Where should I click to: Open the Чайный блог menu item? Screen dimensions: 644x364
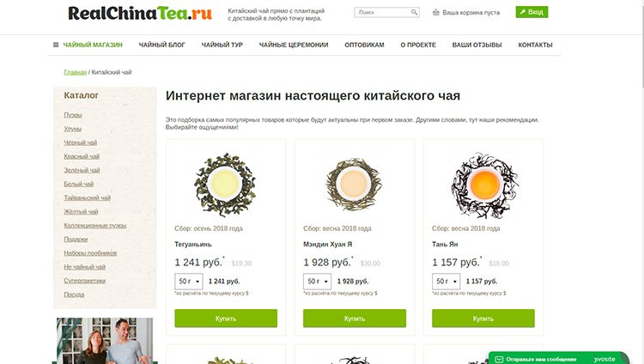coord(161,45)
